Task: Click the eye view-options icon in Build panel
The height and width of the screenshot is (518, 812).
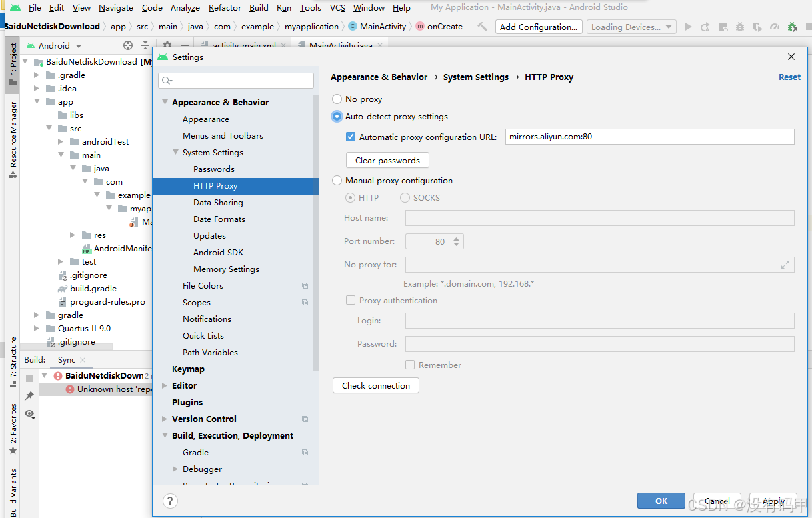Action: pos(29,414)
